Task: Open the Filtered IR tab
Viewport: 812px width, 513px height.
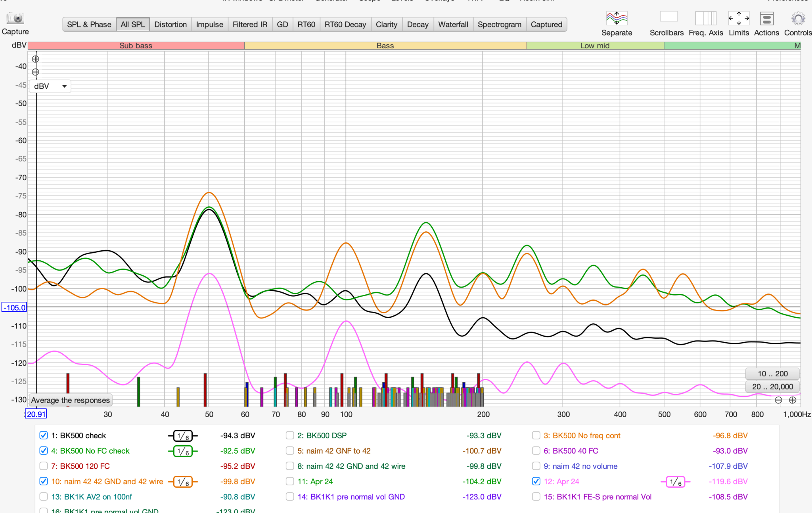Action: (250, 25)
